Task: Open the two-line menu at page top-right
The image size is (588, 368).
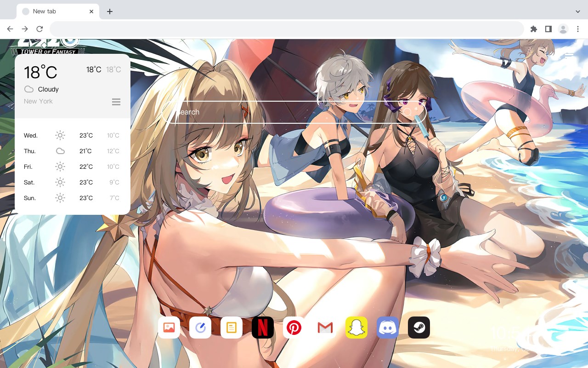Action: tap(569, 54)
